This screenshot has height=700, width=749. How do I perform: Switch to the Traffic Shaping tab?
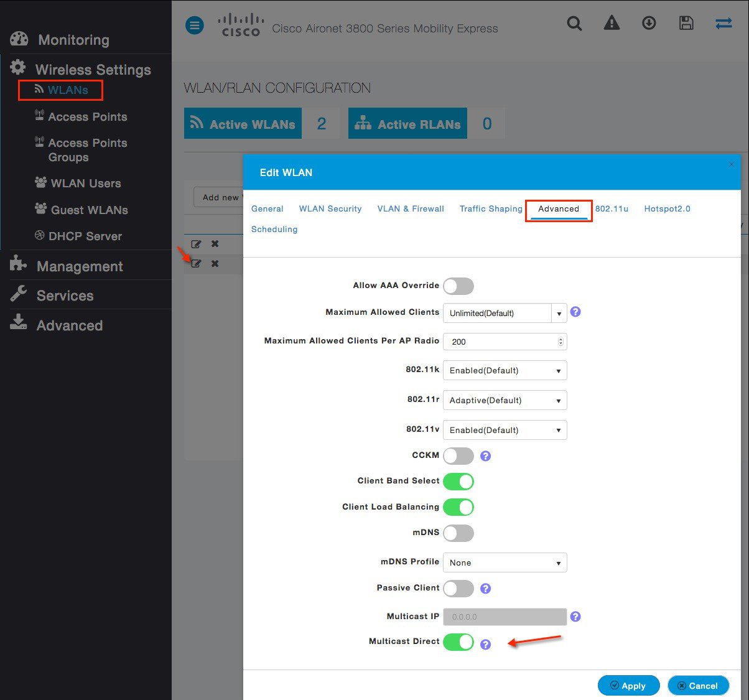(491, 208)
